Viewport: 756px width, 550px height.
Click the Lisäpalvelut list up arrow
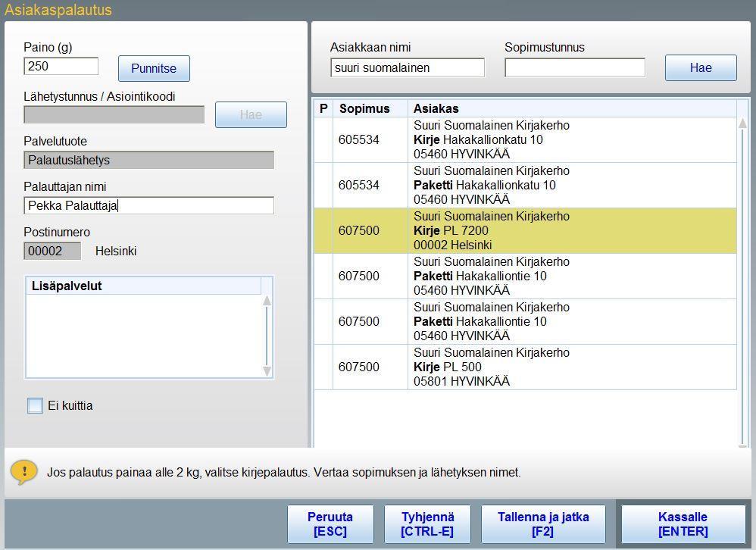267,301
